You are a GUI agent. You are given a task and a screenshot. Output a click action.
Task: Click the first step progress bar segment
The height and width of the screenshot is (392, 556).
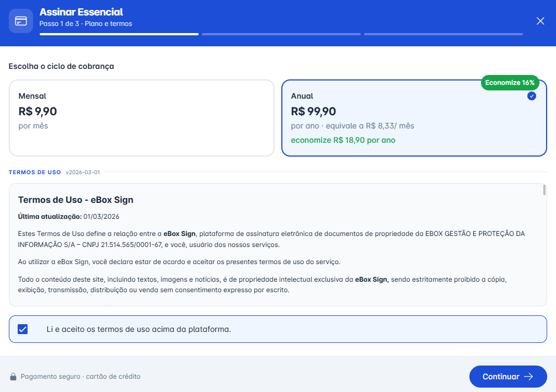(119, 34)
